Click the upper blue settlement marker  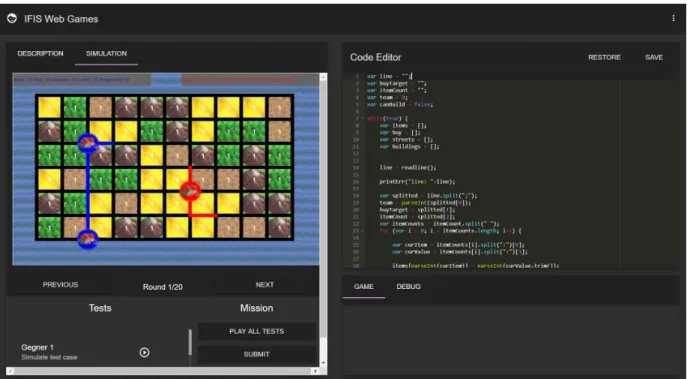click(x=88, y=143)
